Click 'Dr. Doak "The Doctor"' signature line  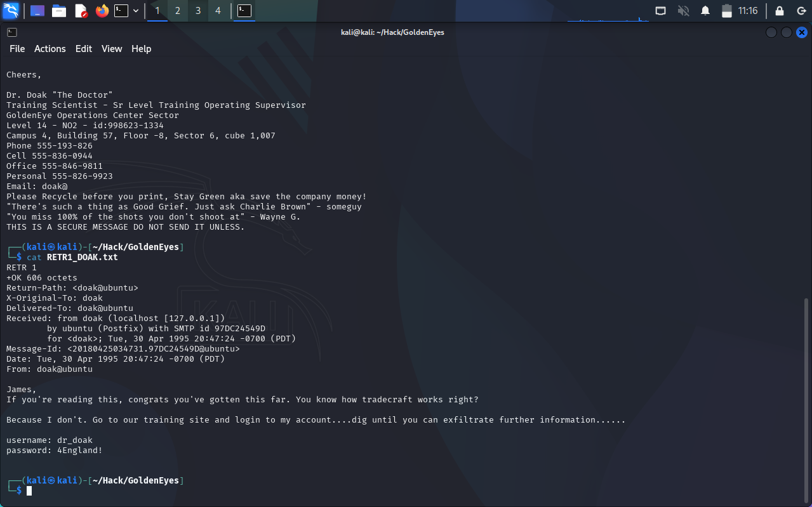coord(60,95)
